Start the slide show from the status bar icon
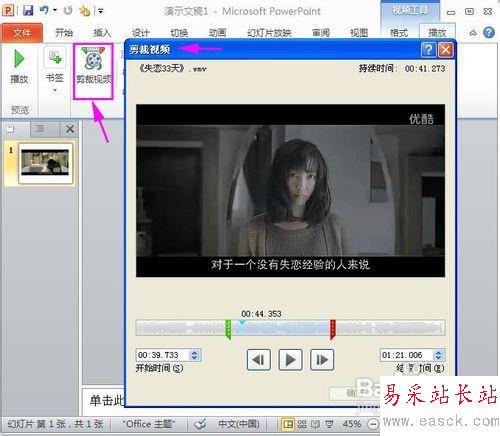500x436 pixels. pos(329,424)
